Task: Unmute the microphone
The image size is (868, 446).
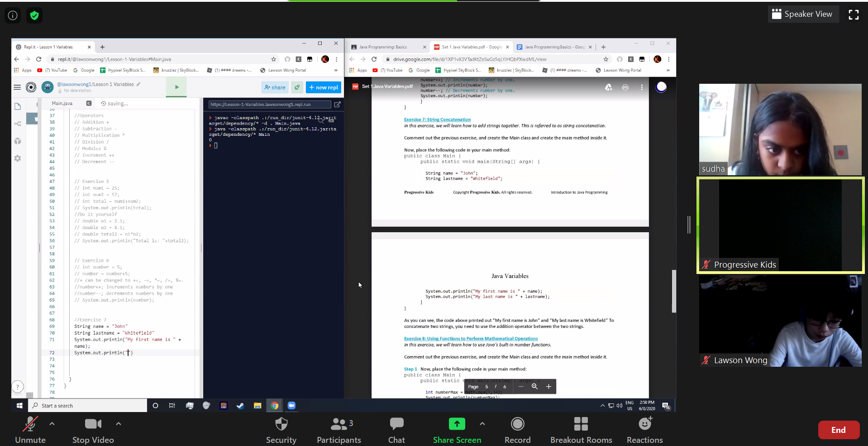Action: [30, 431]
